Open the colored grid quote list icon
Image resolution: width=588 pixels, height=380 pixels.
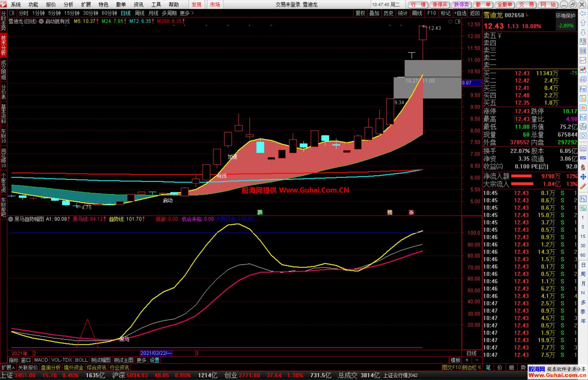[x=583, y=51]
